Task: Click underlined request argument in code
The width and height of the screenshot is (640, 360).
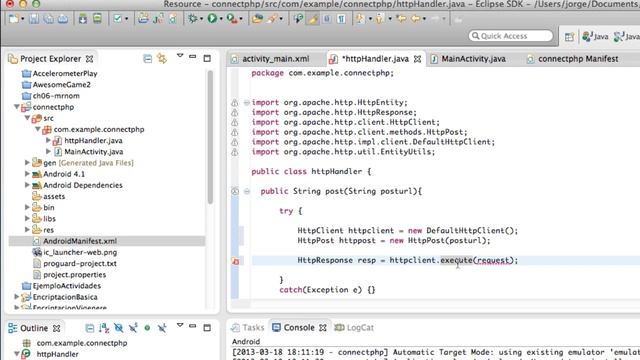Action: pos(493,260)
